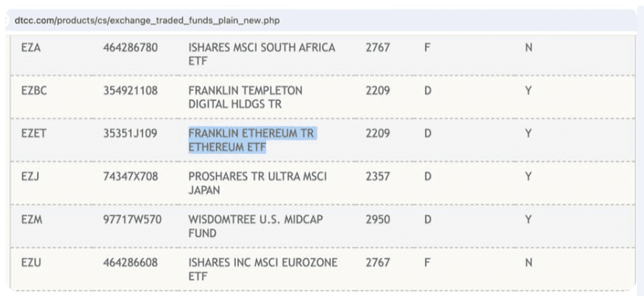Click the URL address bar text
644x296 pixels.
tap(147, 20)
